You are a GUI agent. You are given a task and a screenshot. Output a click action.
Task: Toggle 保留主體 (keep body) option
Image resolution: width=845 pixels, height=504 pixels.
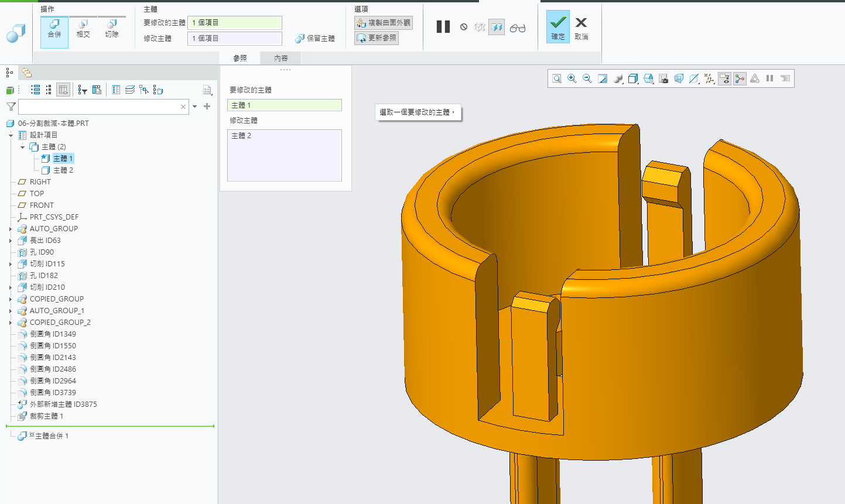(x=315, y=39)
